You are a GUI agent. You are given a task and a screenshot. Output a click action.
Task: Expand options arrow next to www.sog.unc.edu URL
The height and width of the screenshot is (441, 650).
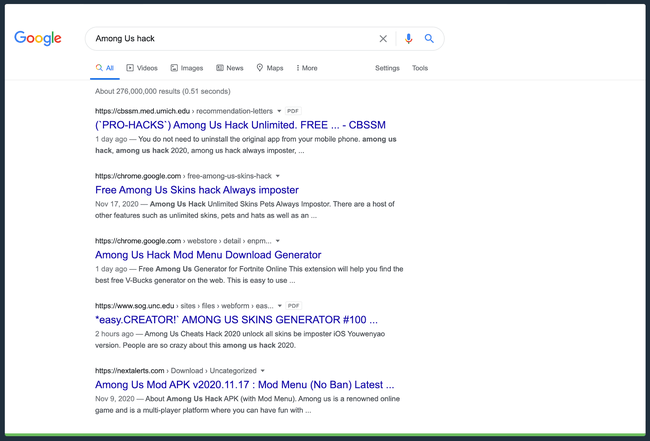tap(280, 306)
